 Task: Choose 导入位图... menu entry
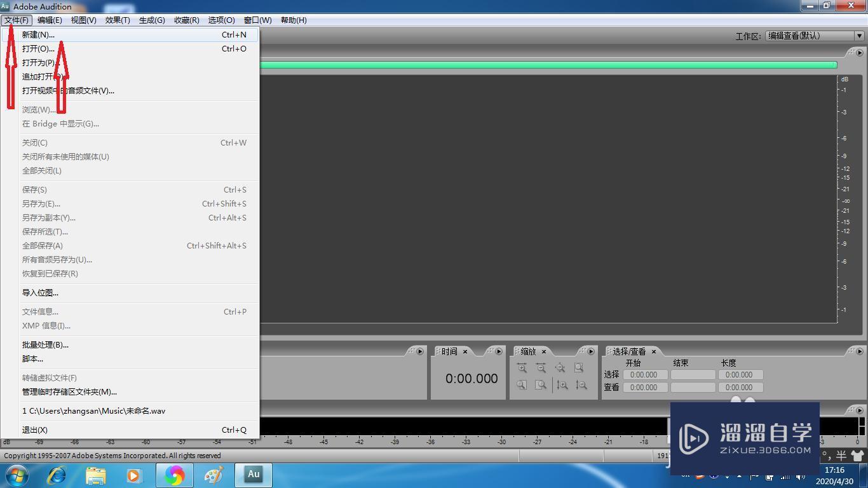[x=130, y=292]
